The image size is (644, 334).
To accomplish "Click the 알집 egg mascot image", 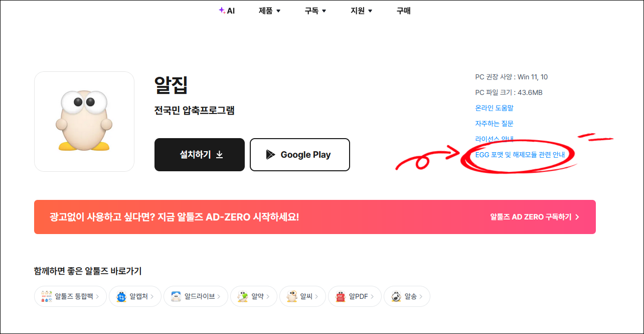I will pyautogui.click(x=84, y=121).
